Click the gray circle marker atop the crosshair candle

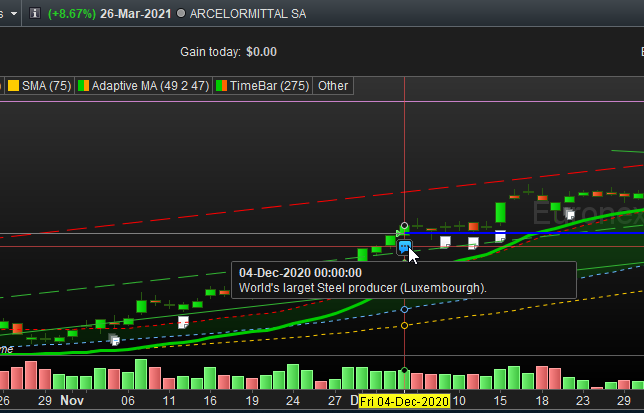(404, 225)
